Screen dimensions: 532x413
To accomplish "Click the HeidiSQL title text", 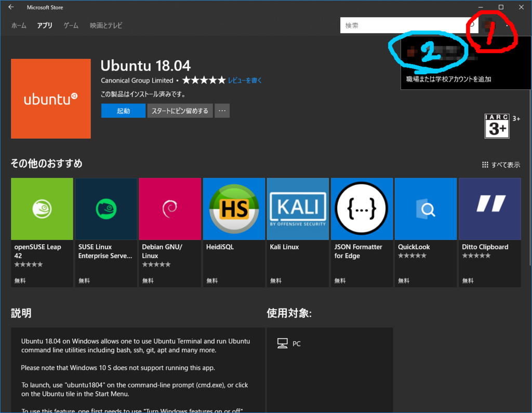I will pyautogui.click(x=220, y=247).
